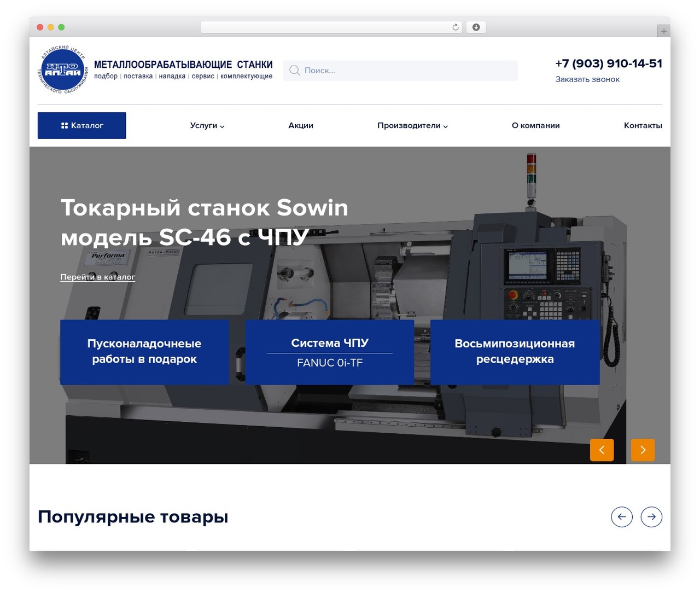Image resolution: width=700 pixels, height=593 pixels.
Task: Click the search magnifier icon
Action: click(x=294, y=71)
